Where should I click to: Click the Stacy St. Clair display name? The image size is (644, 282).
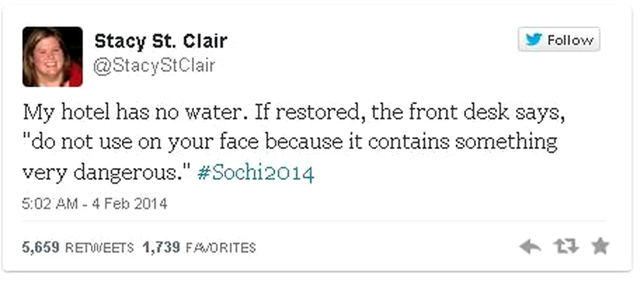coord(161,41)
